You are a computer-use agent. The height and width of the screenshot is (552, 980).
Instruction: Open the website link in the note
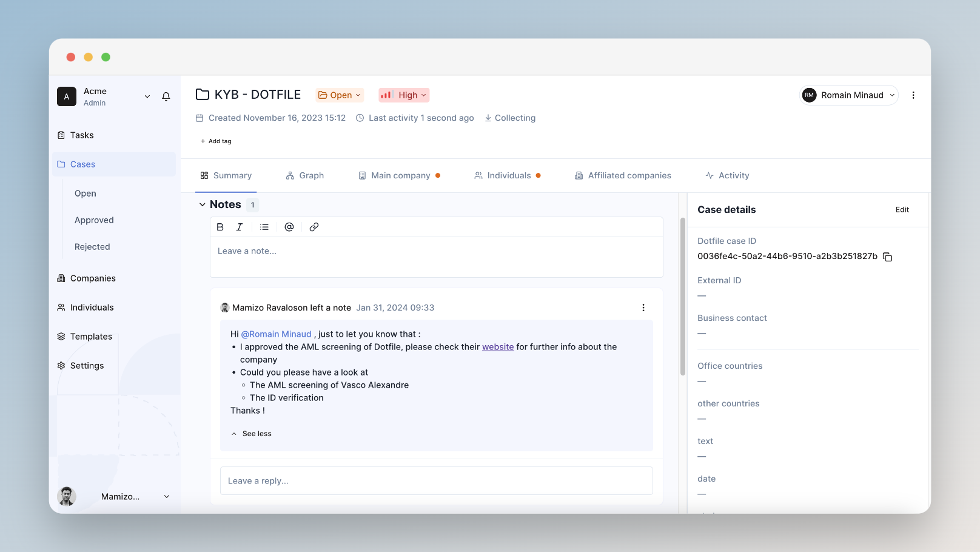498,347
